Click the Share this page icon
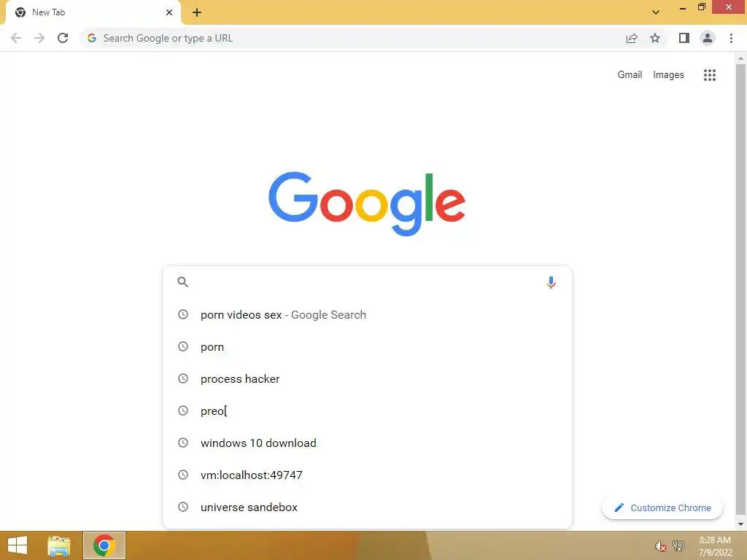Viewport: 747px width, 560px height. tap(632, 38)
